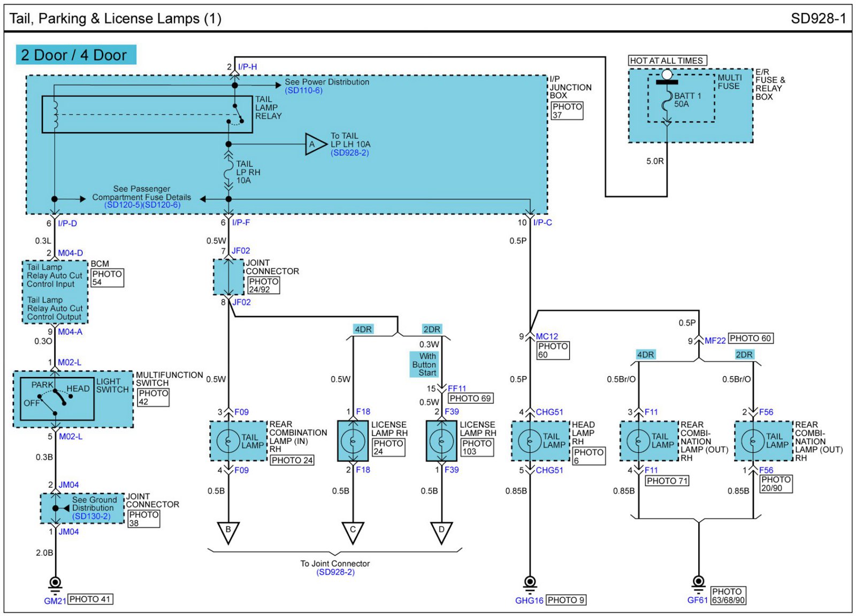Viewport: 856px width, 616px height.
Task: Follow the SD130-2 Ground Distribution link
Action: (x=91, y=516)
